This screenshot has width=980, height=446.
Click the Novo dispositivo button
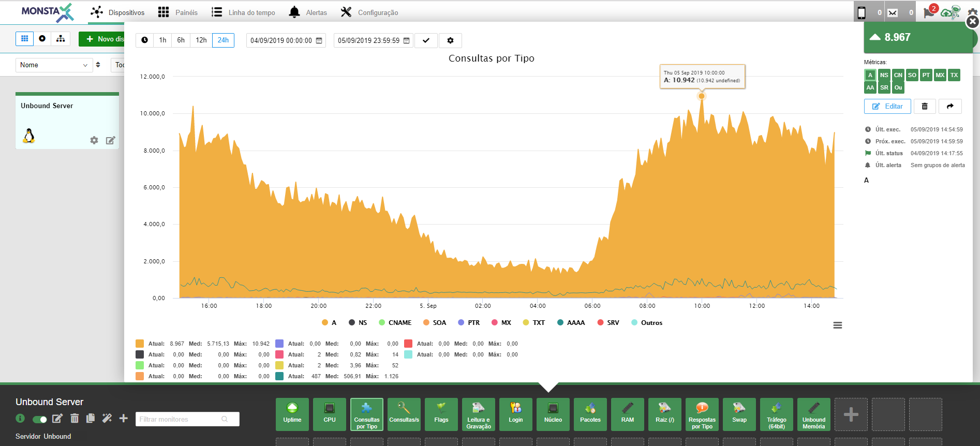tap(102, 39)
